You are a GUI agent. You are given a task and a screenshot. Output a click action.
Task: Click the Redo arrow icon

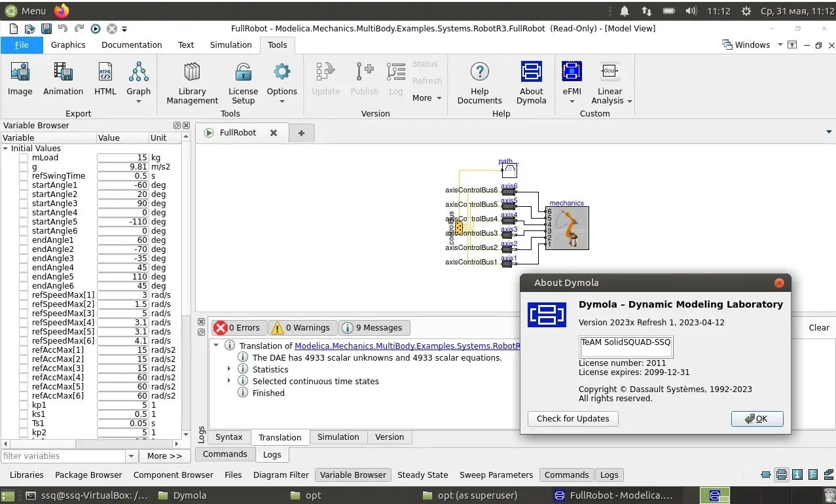79,29
